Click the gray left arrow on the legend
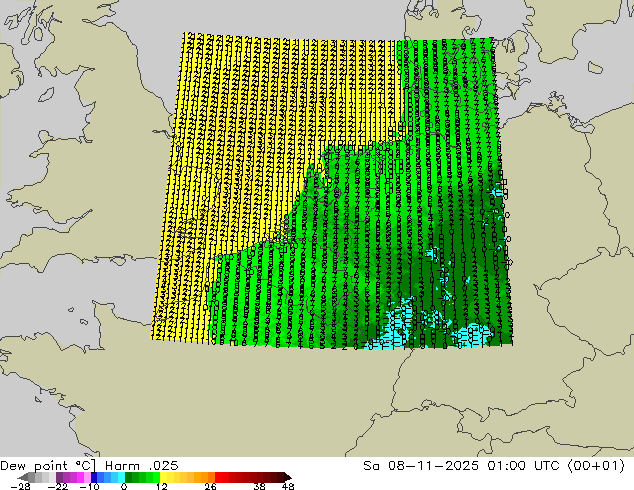The width and height of the screenshot is (634, 490). [23, 477]
